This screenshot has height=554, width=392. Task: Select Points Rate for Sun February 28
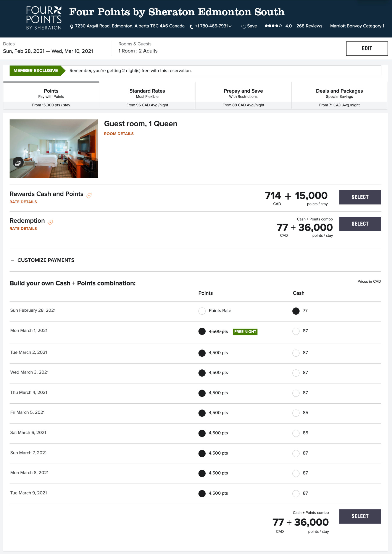pyautogui.click(x=202, y=311)
